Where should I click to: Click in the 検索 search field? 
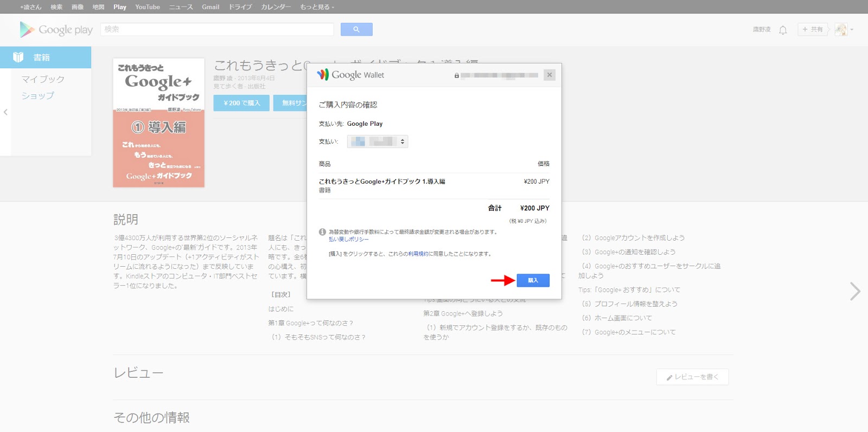217,29
